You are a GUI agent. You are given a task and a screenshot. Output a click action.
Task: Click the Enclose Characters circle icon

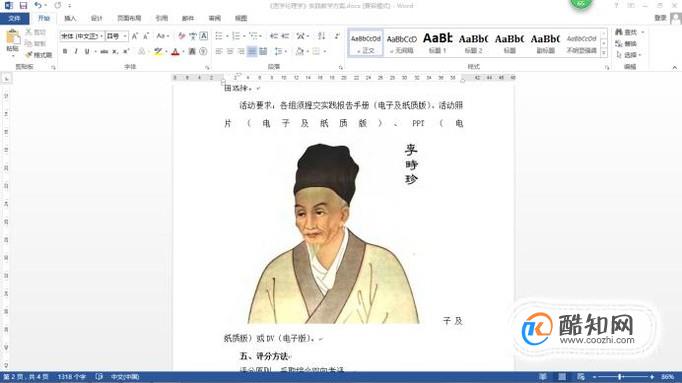tap(203, 52)
